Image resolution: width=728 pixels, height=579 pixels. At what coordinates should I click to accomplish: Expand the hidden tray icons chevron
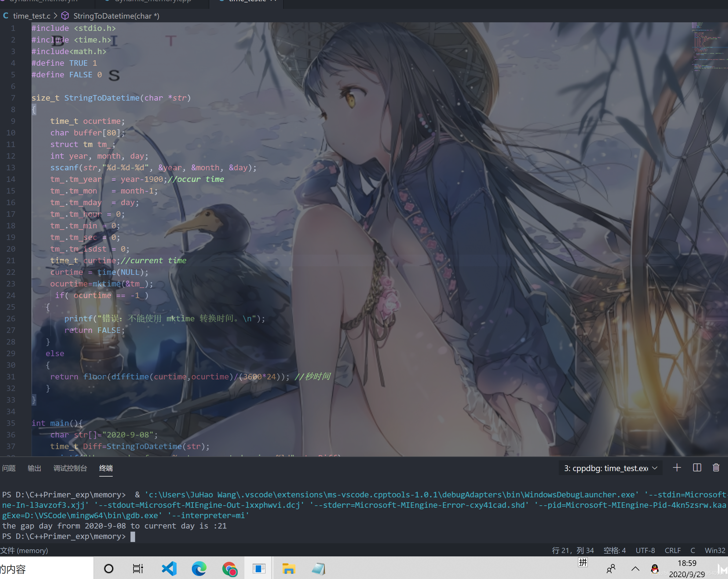(x=635, y=569)
